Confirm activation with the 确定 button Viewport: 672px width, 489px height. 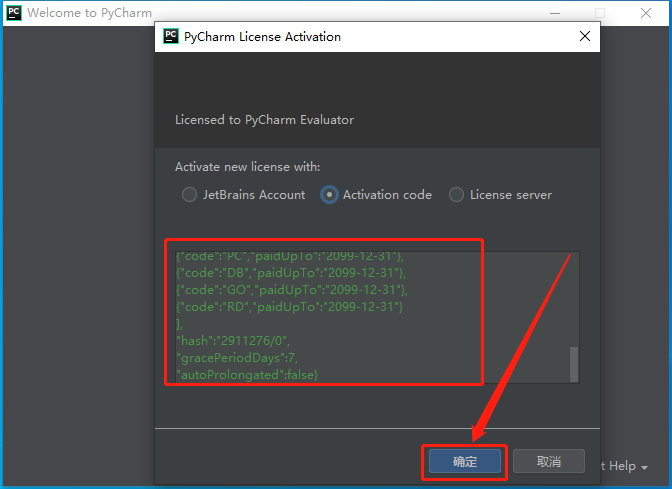coord(465,462)
